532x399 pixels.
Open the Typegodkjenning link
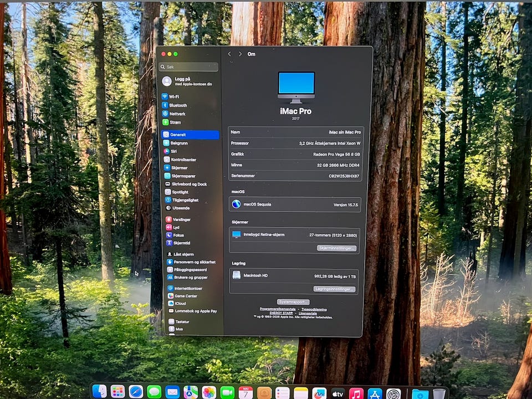coord(314,309)
